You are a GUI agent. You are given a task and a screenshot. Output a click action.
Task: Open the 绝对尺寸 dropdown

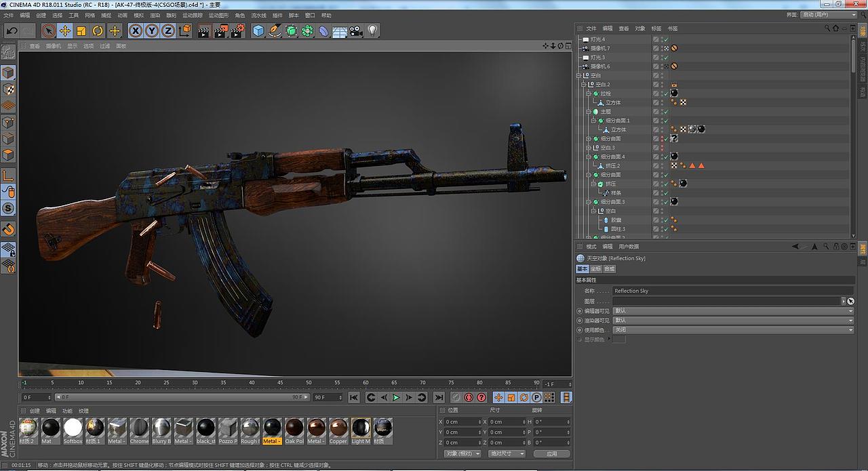pos(507,453)
